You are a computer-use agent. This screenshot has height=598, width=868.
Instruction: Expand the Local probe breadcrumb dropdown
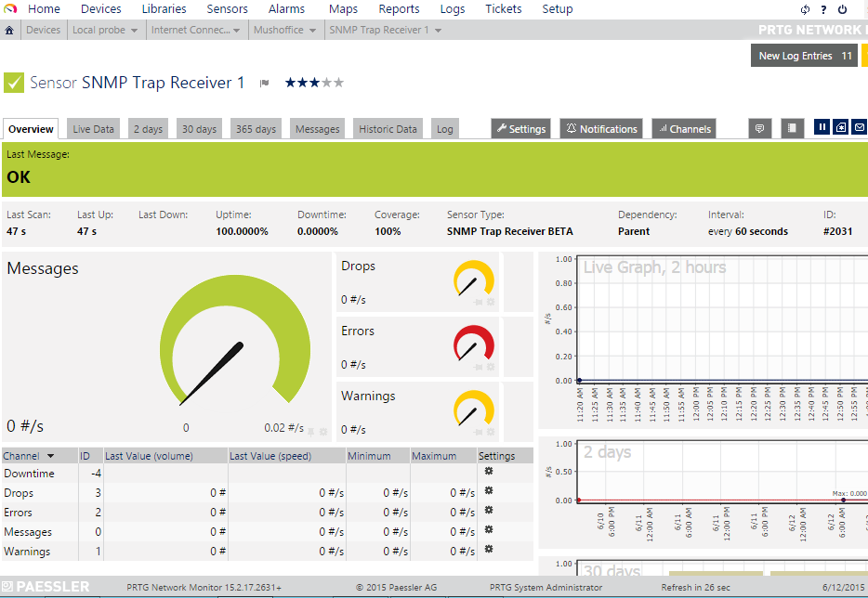(x=134, y=31)
